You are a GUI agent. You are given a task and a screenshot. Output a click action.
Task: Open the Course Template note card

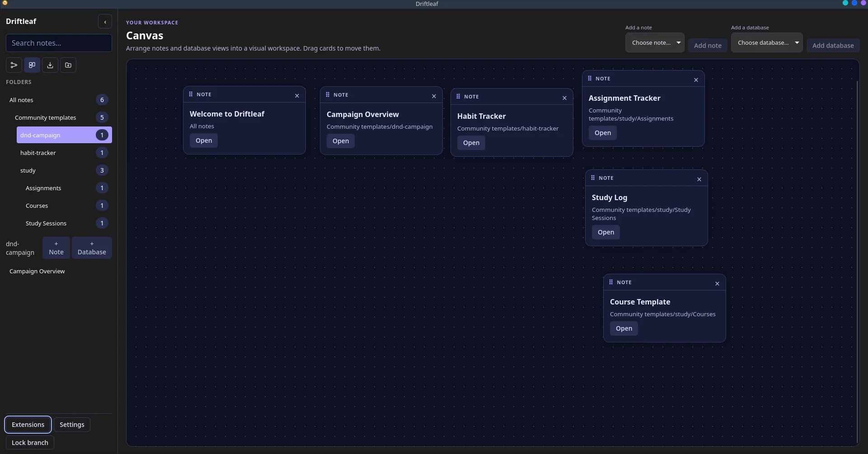[x=624, y=328]
